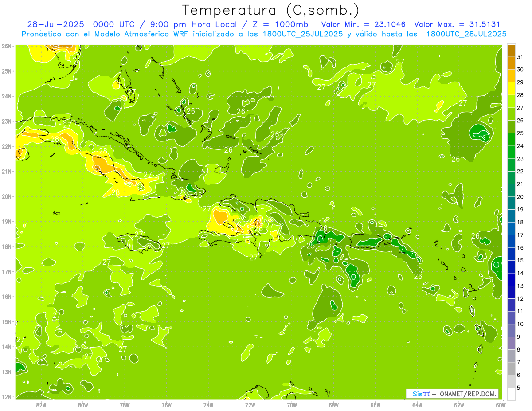The height and width of the screenshot is (411, 532).
Task: Pick legend swatch between 10 and 11
Action: [x=511, y=317]
